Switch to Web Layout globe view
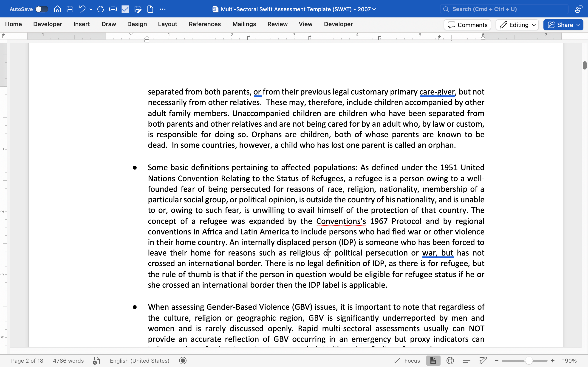 tap(450, 361)
